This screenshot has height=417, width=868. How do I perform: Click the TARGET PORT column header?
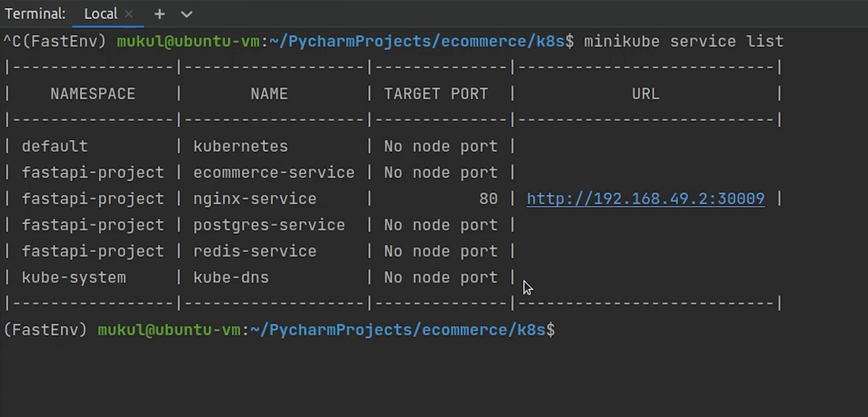(436, 94)
